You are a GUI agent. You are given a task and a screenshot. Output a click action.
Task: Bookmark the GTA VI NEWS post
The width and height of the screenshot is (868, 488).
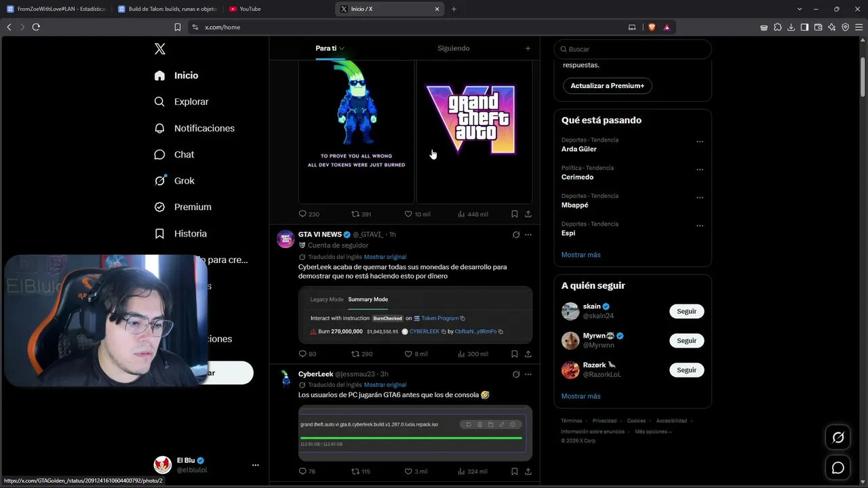pos(515,354)
